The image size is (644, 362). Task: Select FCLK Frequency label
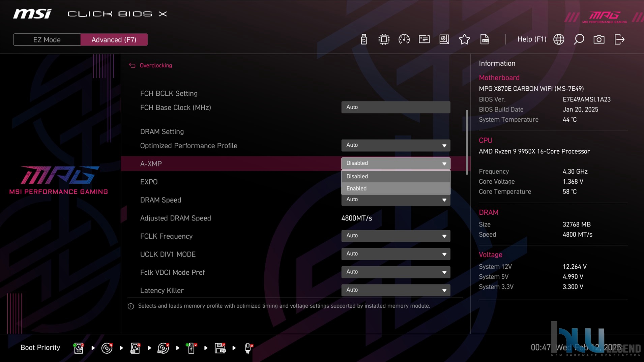(166, 236)
